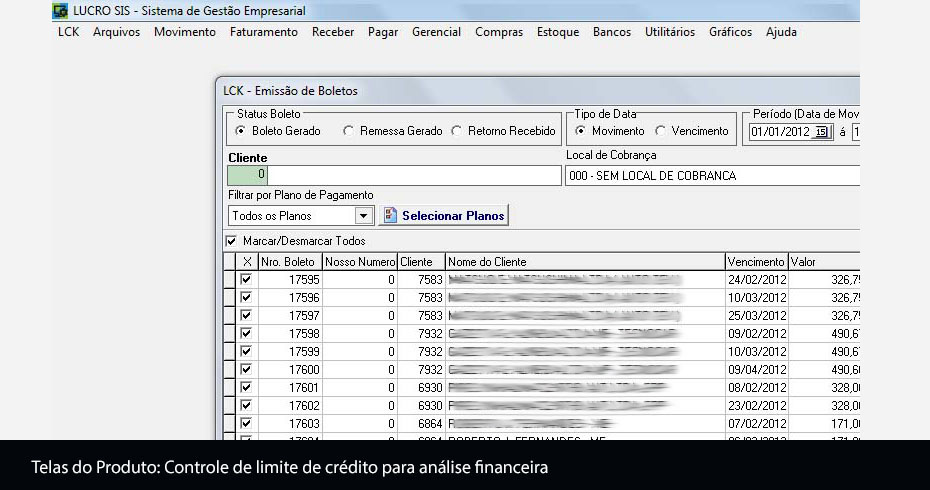The image size is (930, 490).
Task: Open the Movimento menu
Action: pyautogui.click(x=184, y=32)
